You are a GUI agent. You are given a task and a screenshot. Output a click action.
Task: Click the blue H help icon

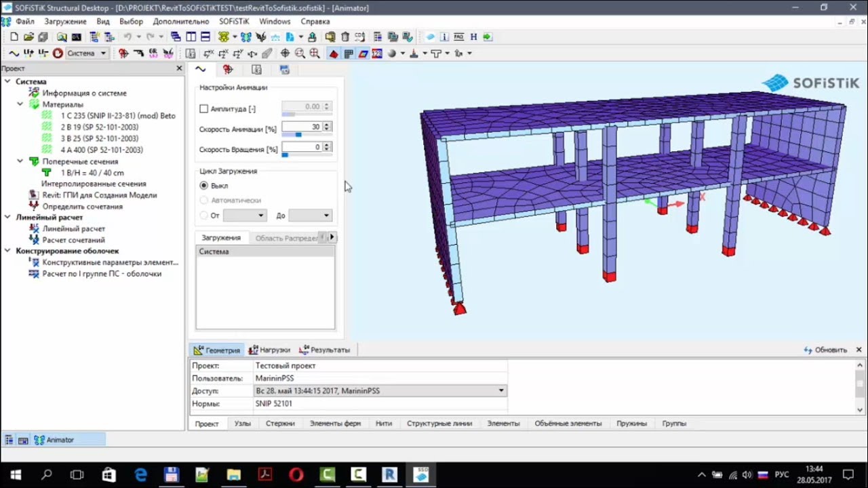(473, 37)
